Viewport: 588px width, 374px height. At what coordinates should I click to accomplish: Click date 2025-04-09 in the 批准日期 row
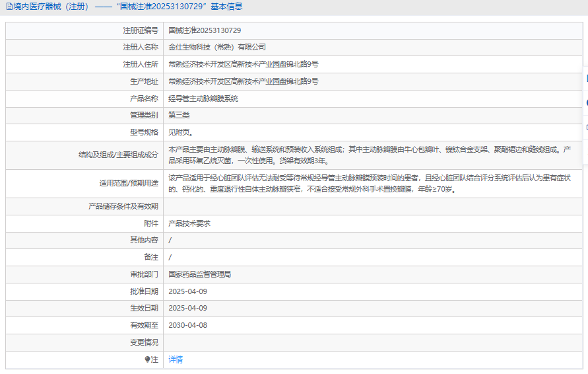coord(187,291)
